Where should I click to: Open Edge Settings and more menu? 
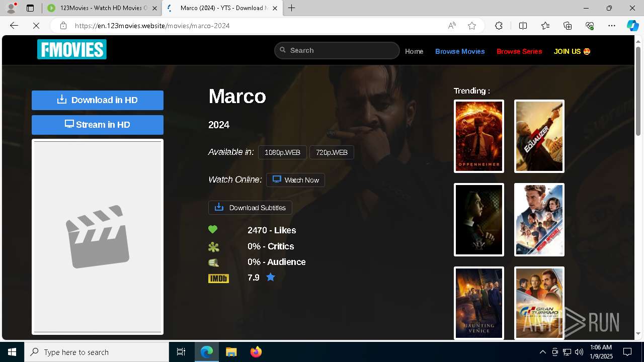(x=612, y=26)
